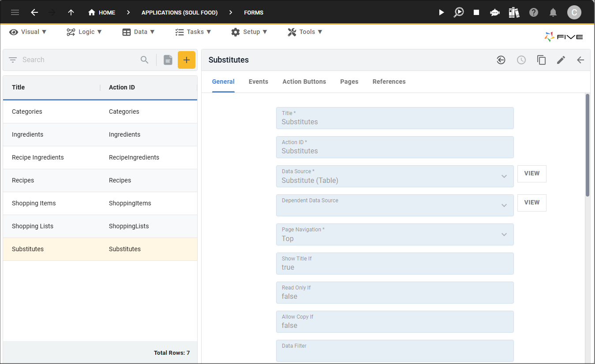Click the pencil edit icon for Substitutes
Viewport: 595px width, 364px height.
click(561, 60)
